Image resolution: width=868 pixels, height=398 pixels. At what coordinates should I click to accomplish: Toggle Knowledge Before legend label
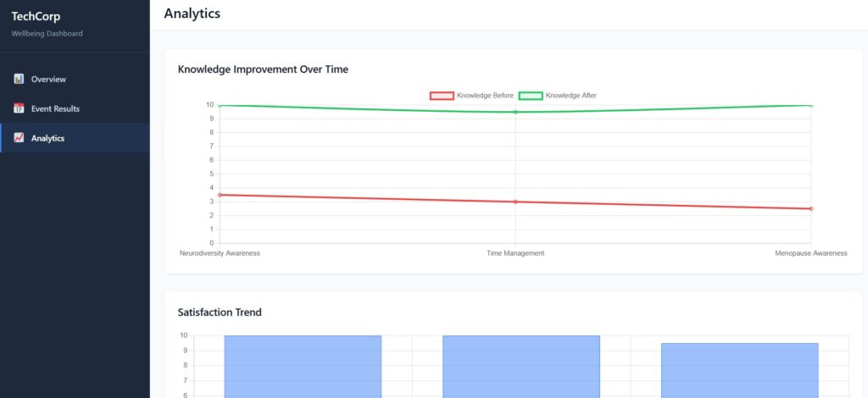[485, 96]
